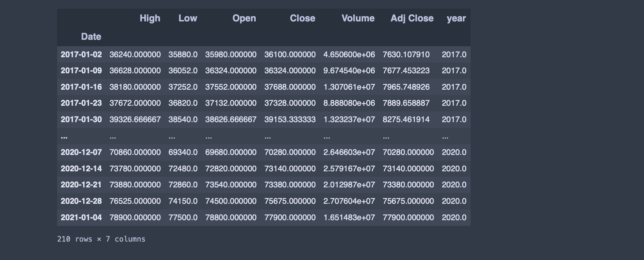This screenshot has width=644, height=260.
Task: Select the 2017-01-02 row index
Action: coord(81,55)
